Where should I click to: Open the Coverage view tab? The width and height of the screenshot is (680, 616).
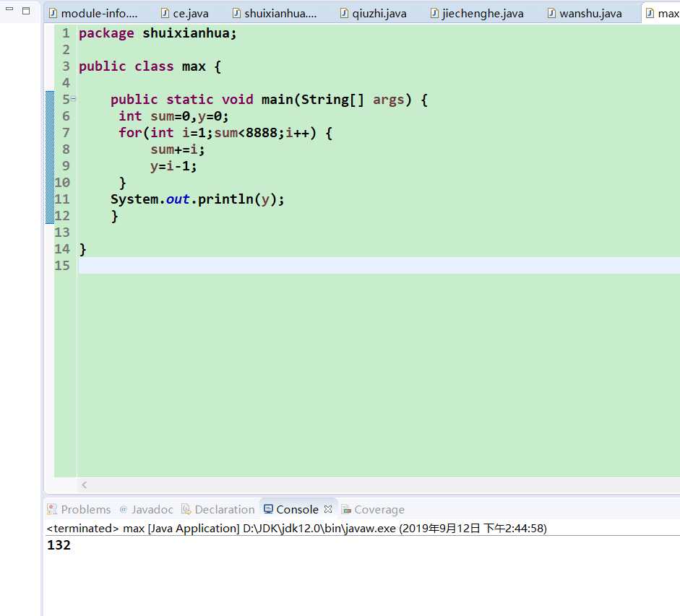click(373, 509)
